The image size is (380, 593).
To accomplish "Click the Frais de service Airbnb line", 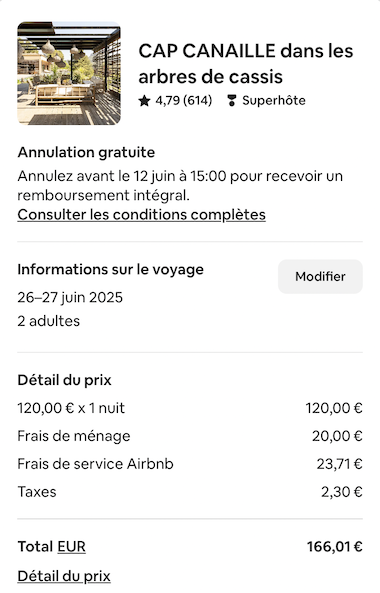I will tap(190, 464).
